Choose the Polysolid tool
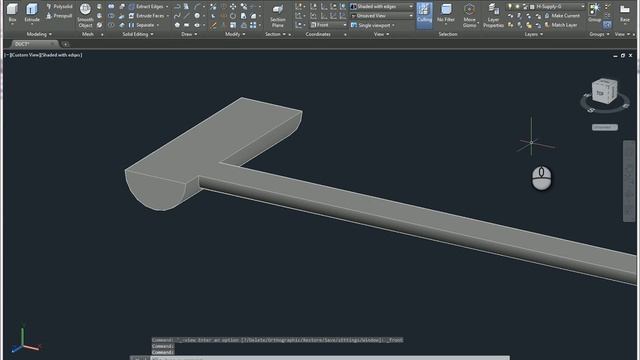The height and width of the screenshot is (360, 640). tap(59, 7)
